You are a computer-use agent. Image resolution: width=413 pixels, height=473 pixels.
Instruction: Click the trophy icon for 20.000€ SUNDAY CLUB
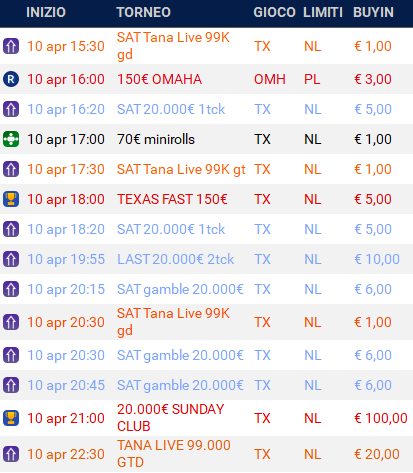[x=11, y=418]
